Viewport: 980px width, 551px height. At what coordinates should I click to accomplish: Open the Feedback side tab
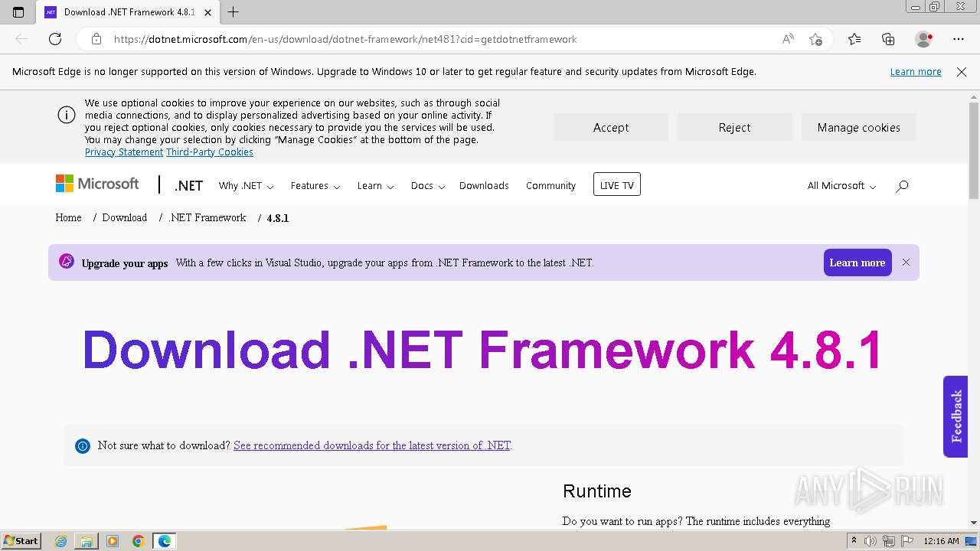tap(955, 416)
